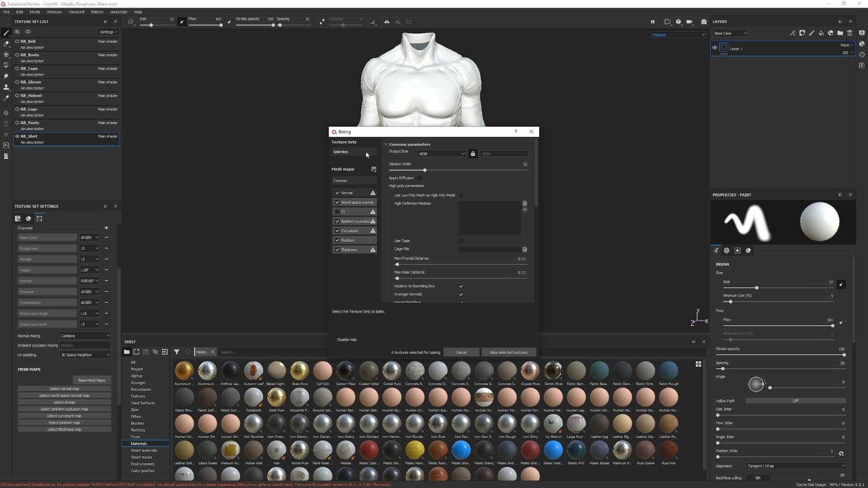Add a folder in Layers panel

tap(840, 33)
